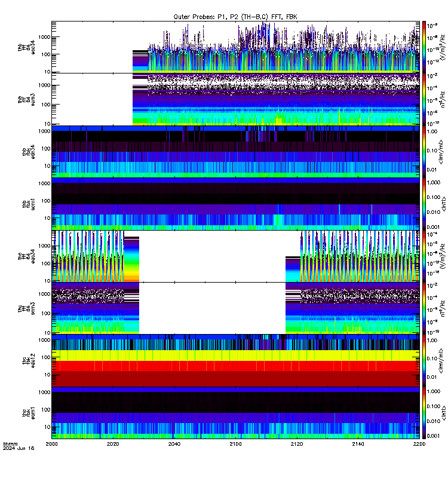
Task: Click the 0.10 color scale value of thc edc12
Action: point(432,359)
